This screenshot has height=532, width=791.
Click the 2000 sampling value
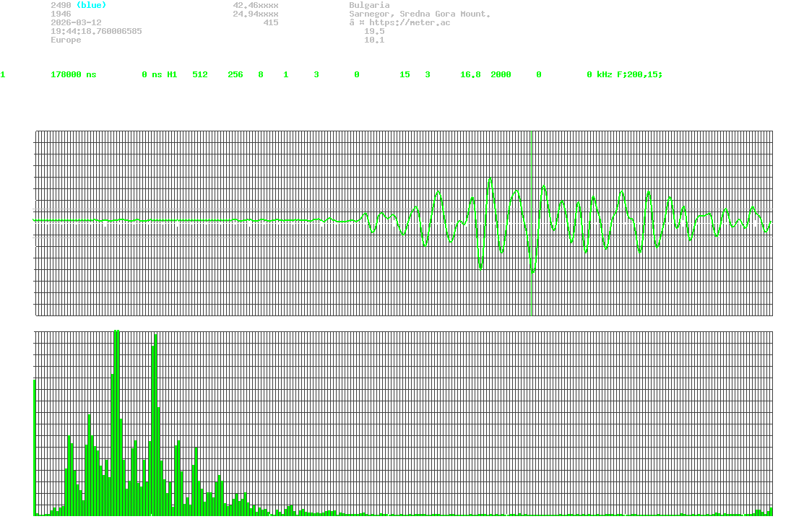point(501,74)
